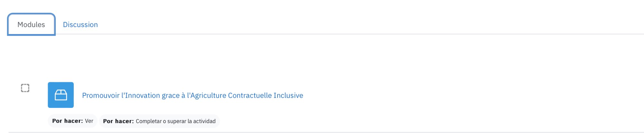Activate the focused Modules tab

(x=31, y=24)
